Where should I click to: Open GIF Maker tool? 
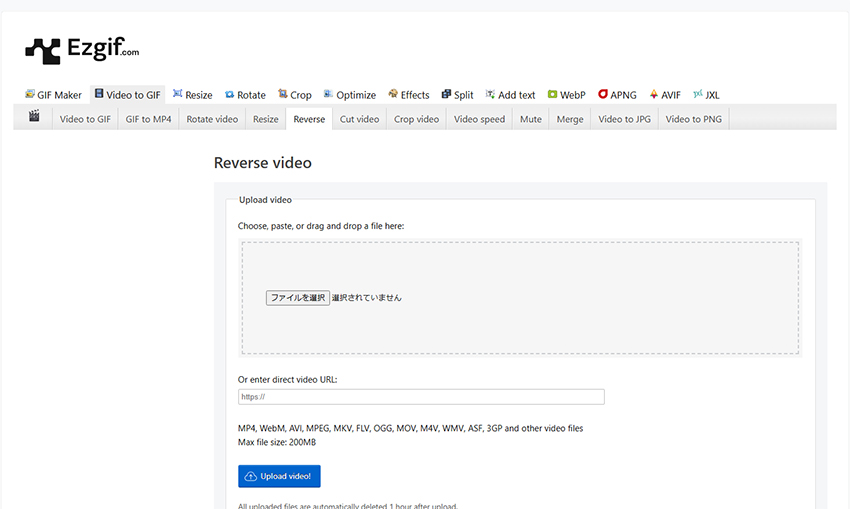coord(53,95)
